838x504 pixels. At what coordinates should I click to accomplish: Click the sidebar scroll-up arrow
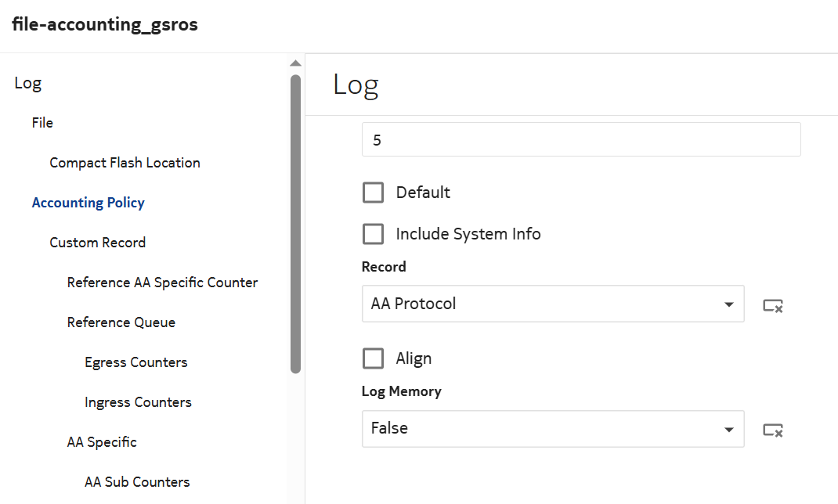(295, 63)
